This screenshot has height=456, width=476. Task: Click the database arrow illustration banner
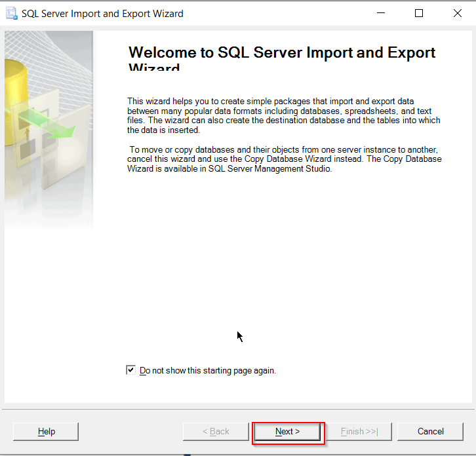point(49,130)
